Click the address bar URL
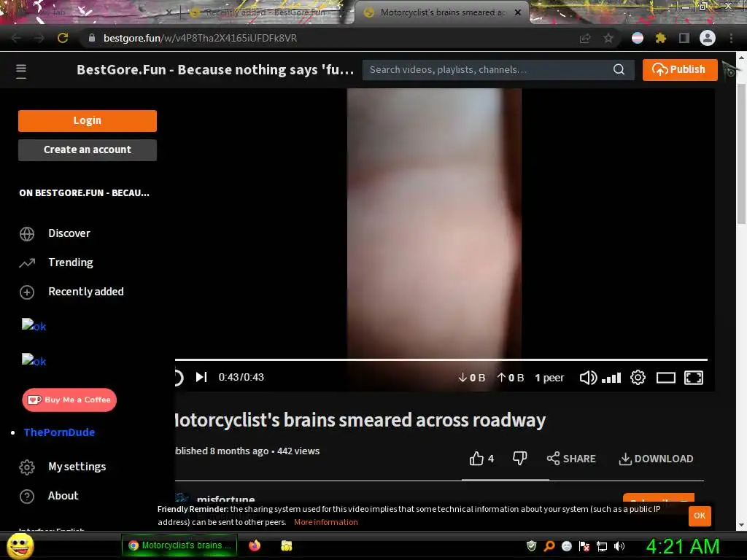The height and width of the screenshot is (560, 747). (200, 38)
